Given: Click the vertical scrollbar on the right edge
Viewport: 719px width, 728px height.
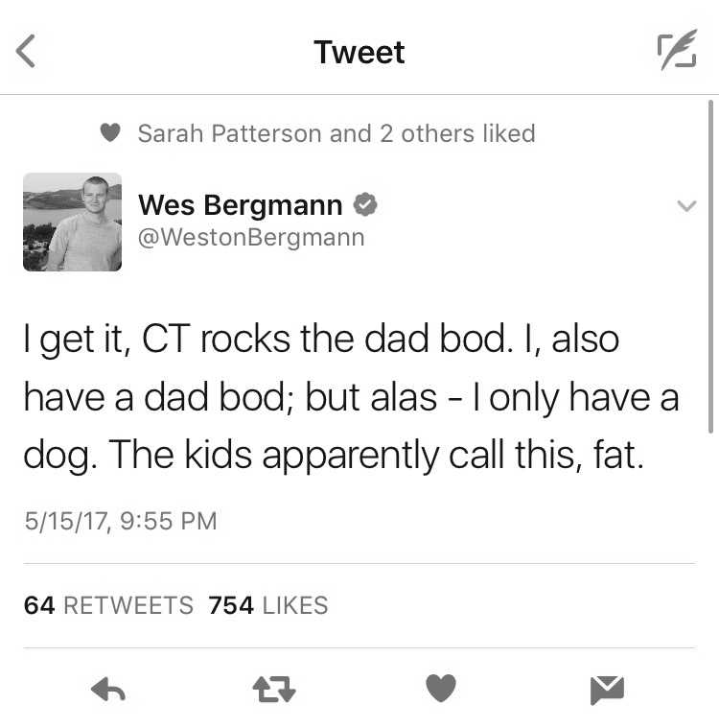Looking at the screenshot, I should (710, 267).
